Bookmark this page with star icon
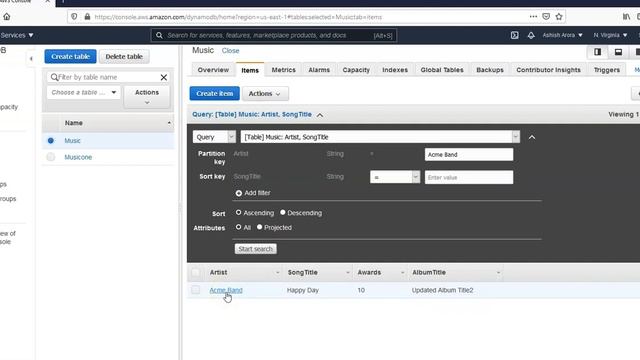This screenshot has height=360, width=640. click(559, 17)
